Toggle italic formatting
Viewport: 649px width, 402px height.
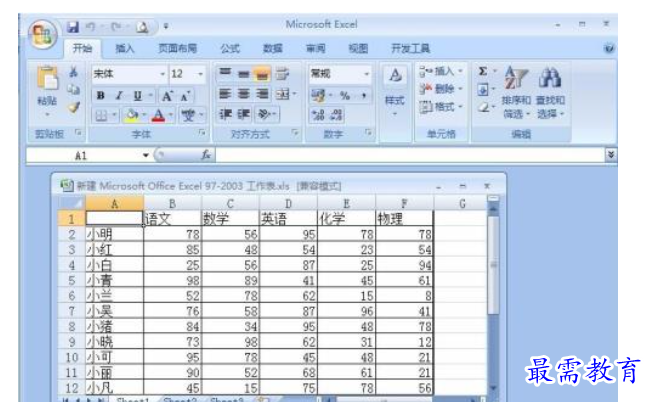coord(119,96)
